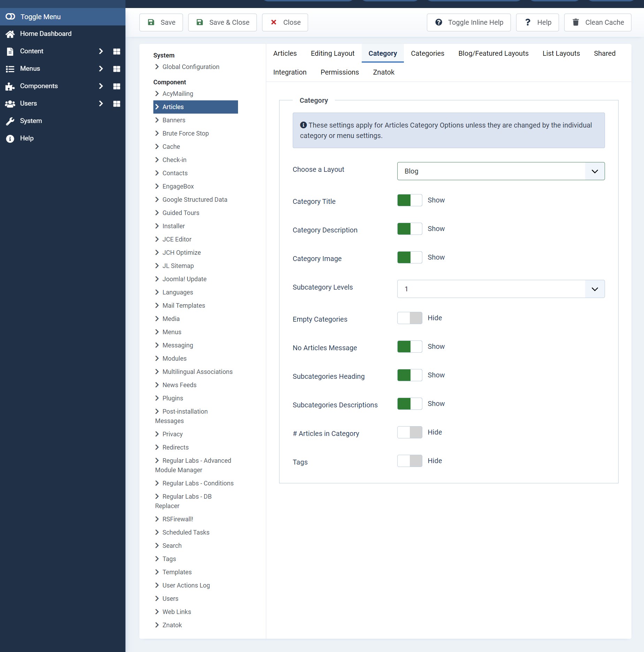Click the Toggle Menu icon in sidebar

coord(10,17)
